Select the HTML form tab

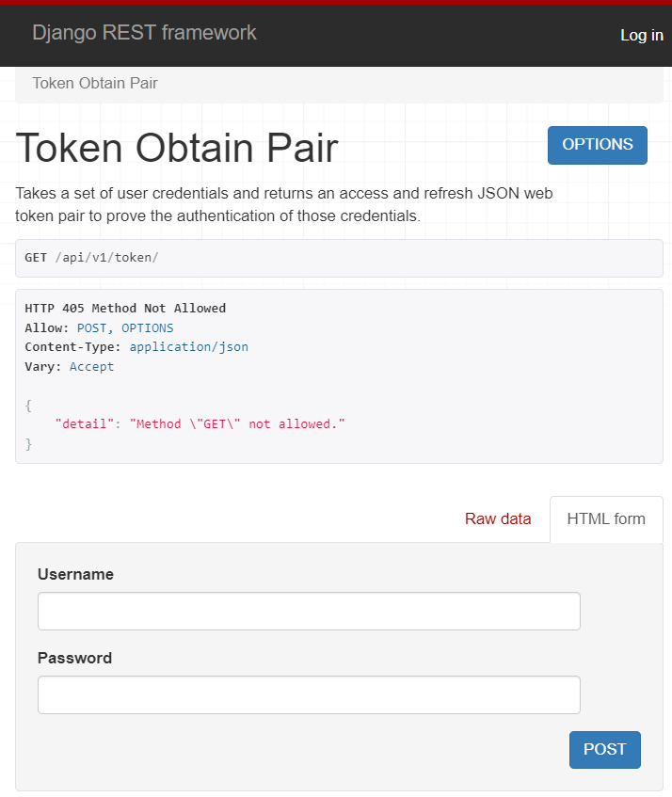click(x=605, y=518)
